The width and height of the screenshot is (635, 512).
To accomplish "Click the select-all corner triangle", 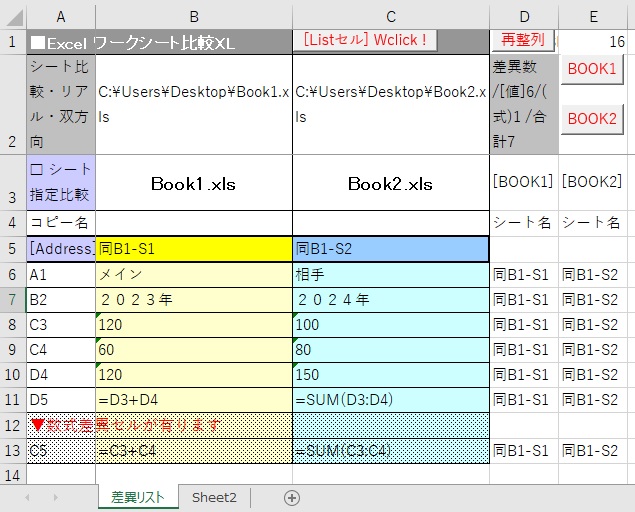I will tap(13, 16).
